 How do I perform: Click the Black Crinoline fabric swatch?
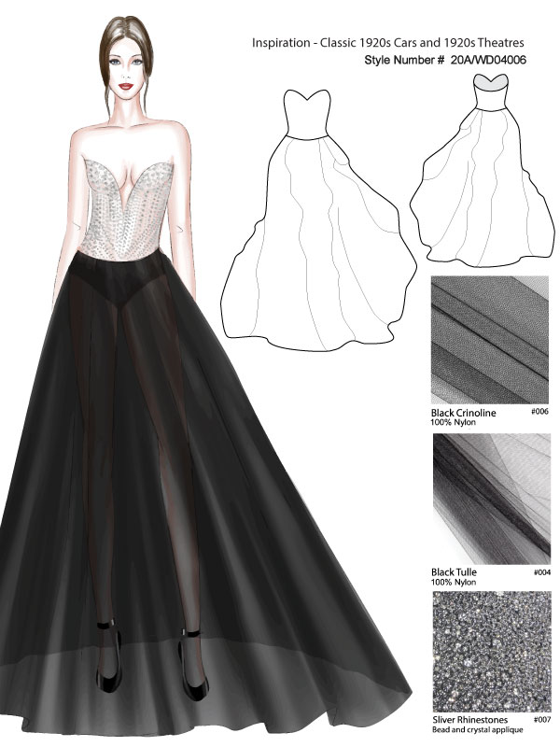[x=489, y=340]
